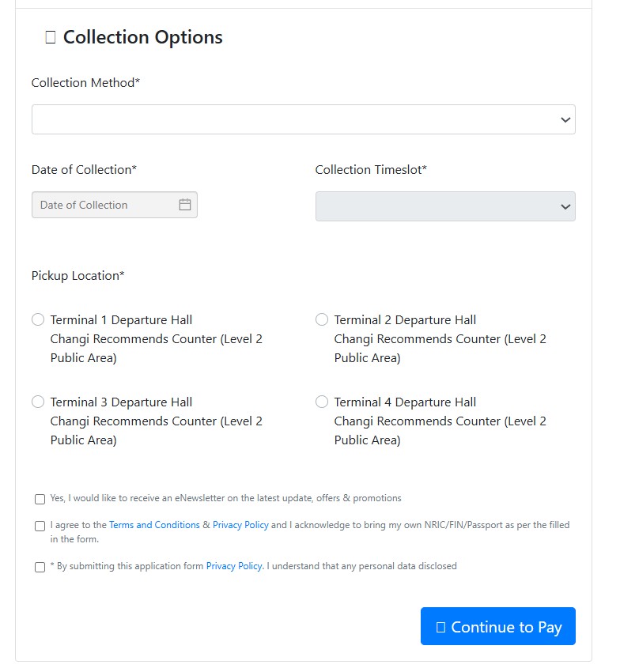Expand the Collection Timeslot dropdown

[x=445, y=206]
